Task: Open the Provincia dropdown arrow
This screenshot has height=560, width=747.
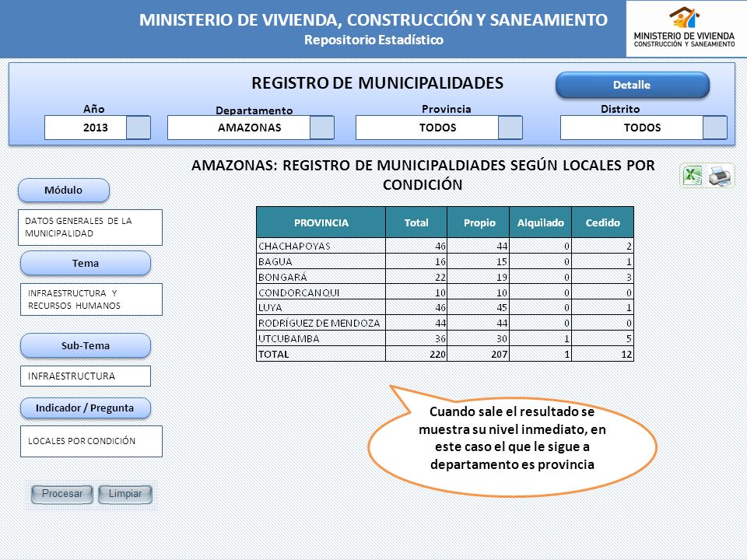Action: pos(510,128)
